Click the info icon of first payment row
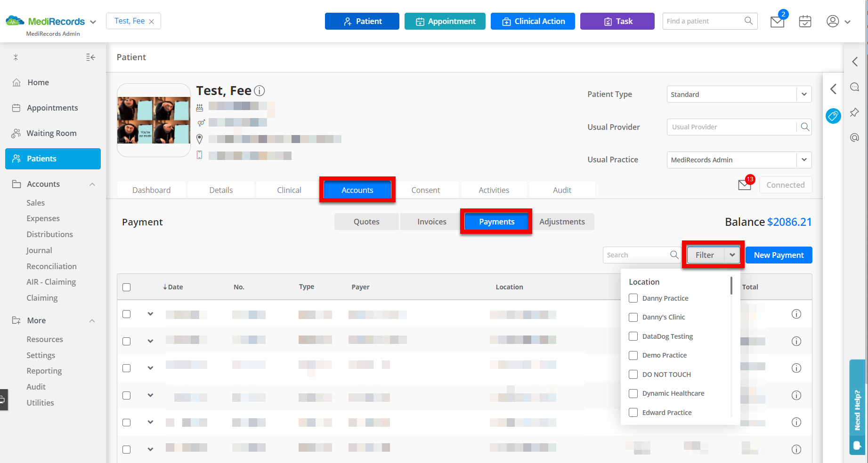The image size is (868, 463). tap(796, 314)
